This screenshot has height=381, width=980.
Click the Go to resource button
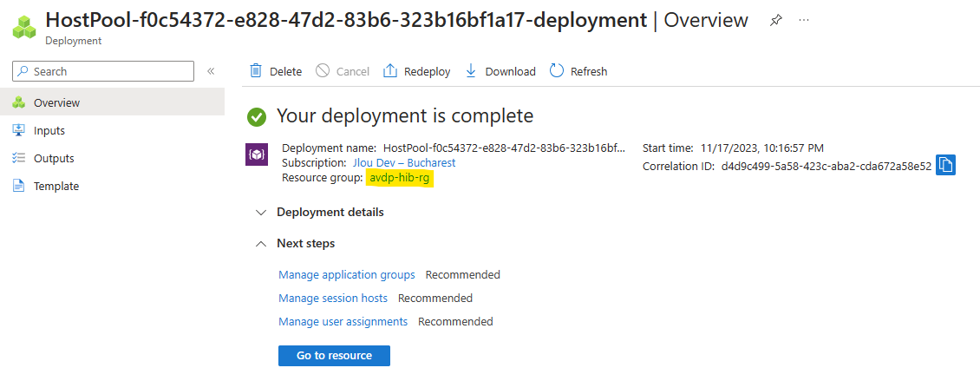click(335, 355)
